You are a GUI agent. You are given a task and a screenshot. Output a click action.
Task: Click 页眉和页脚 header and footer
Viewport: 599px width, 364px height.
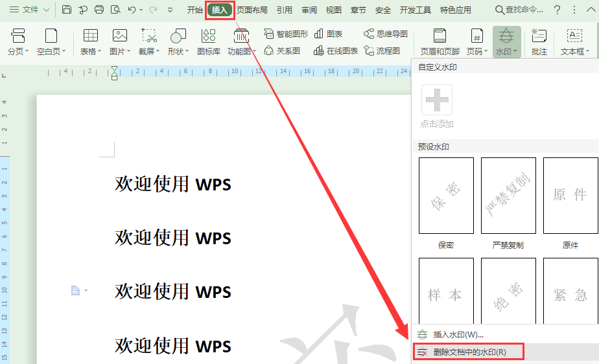click(440, 41)
